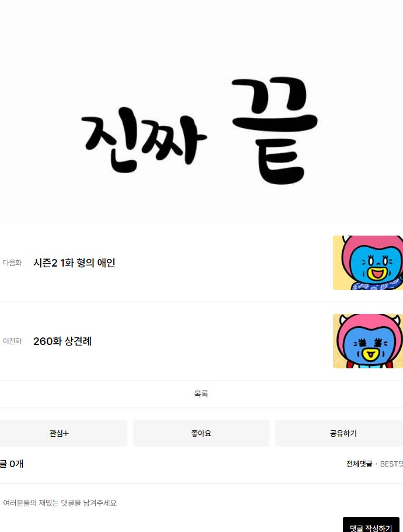Image resolution: width=403 pixels, height=532 pixels.
Task: Click the dot separator beside 전체댓글
Action: coord(376,464)
